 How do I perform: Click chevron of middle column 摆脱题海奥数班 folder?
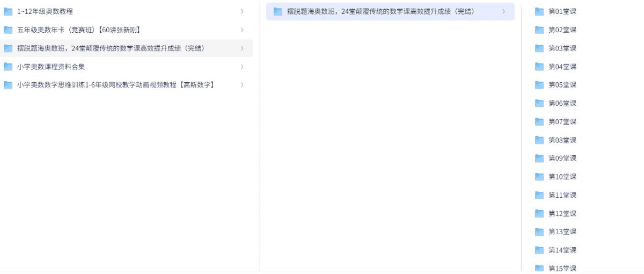point(503,11)
